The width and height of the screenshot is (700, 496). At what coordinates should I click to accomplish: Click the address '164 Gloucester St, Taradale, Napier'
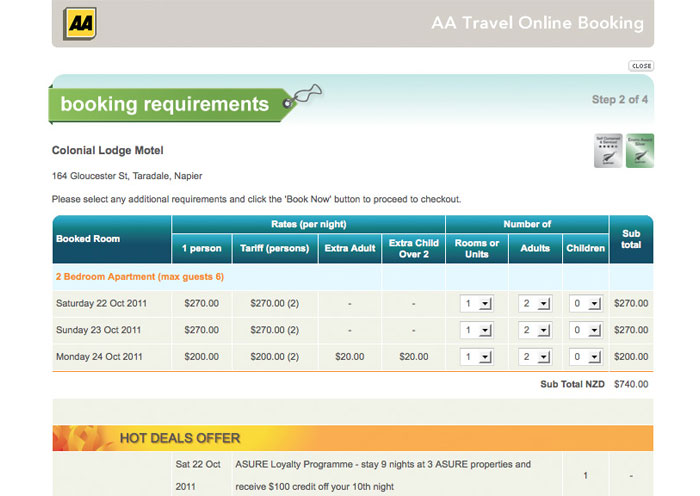point(127,176)
